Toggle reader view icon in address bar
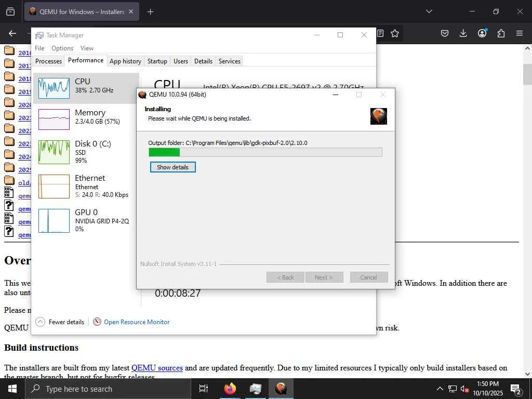Screen dimensions: 532x399 click(380, 33)
